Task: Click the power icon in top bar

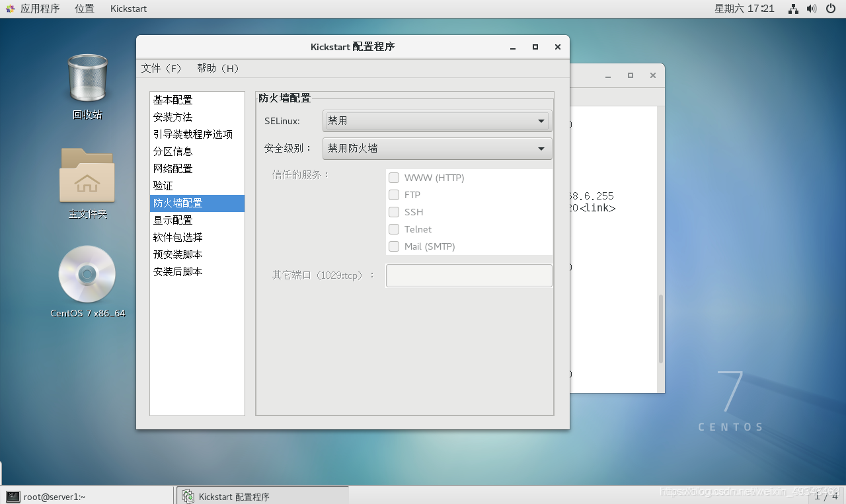Action: (831, 9)
